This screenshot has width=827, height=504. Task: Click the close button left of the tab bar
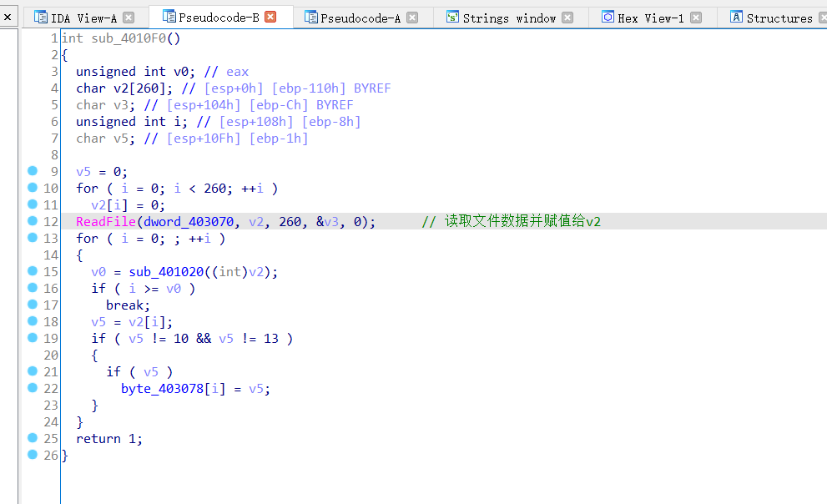8,16
